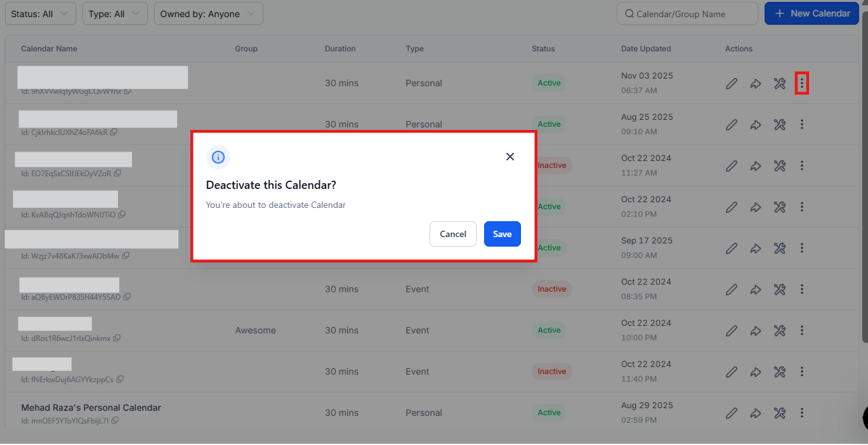Open the Status: All filter dropdown

click(x=41, y=13)
